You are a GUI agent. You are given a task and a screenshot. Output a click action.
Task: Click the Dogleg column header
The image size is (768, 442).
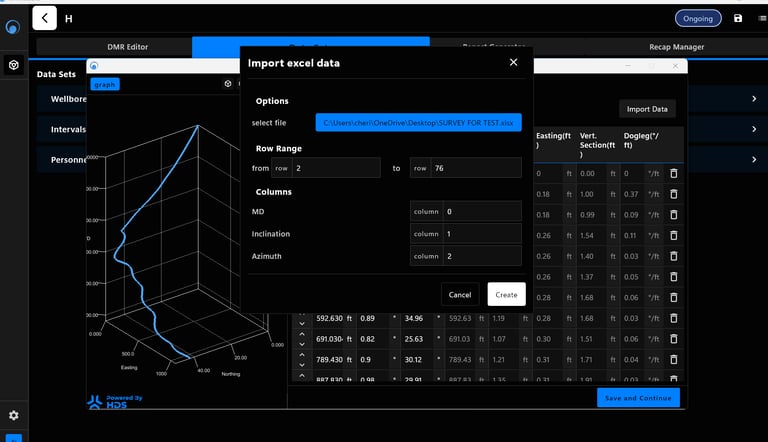[x=641, y=141]
